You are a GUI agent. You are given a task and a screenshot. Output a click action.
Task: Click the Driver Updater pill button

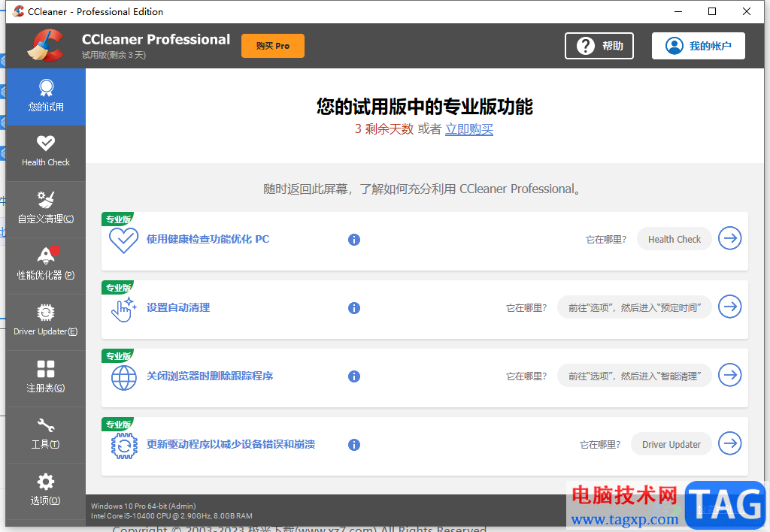pyautogui.click(x=671, y=444)
